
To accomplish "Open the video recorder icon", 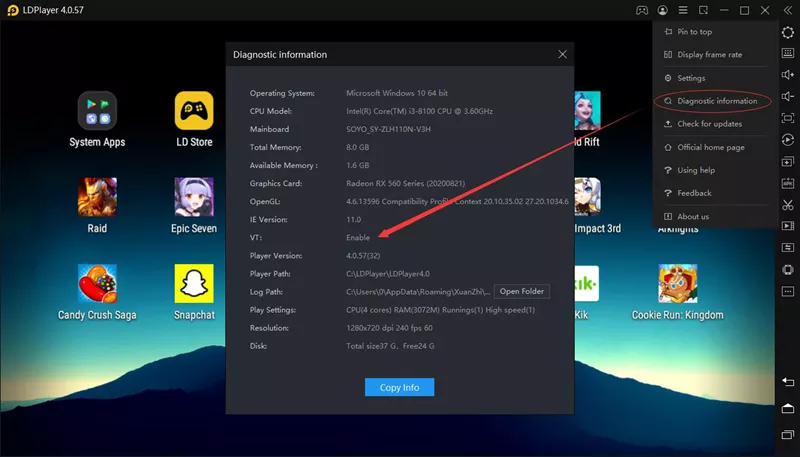I will point(788,226).
